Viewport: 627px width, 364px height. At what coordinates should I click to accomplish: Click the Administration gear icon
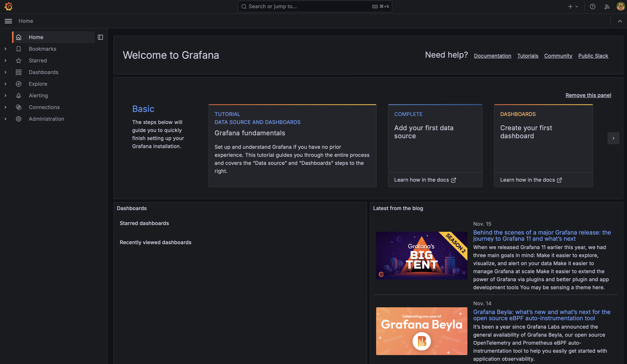pyautogui.click(x=19, y=119)
